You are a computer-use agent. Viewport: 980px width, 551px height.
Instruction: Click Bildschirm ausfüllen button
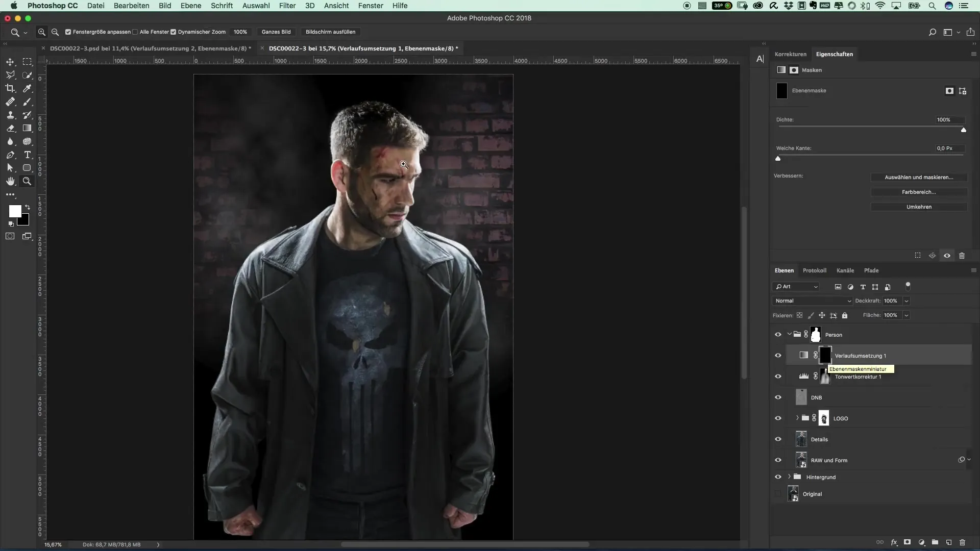click(330, 32)
